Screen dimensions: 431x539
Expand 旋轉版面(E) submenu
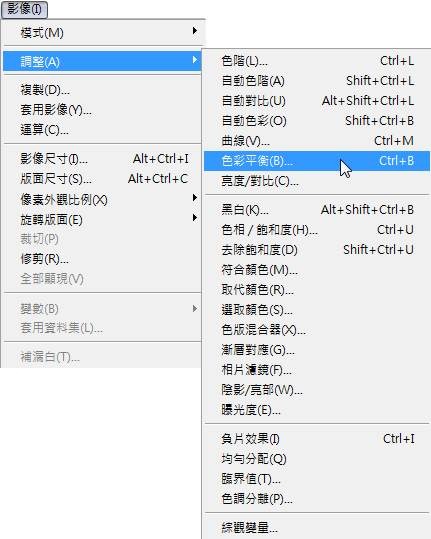pyautogui.click(x=102, y=219)
